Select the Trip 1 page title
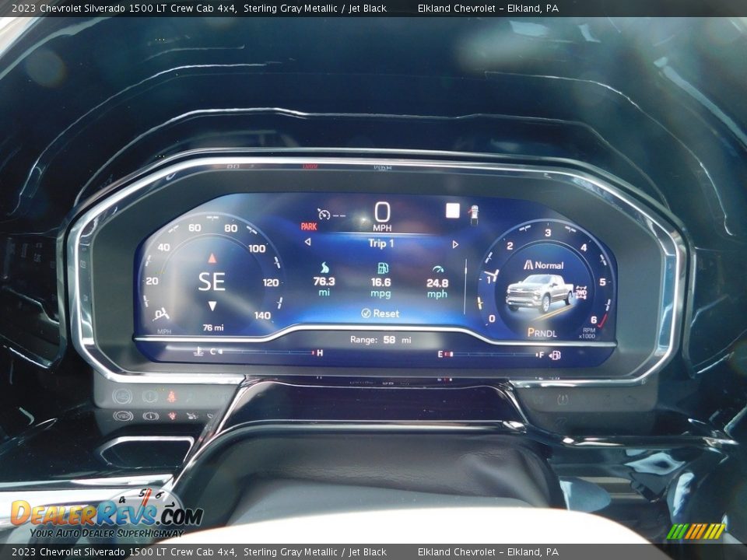This screenshot has height=560, width=747. point(381,243)
